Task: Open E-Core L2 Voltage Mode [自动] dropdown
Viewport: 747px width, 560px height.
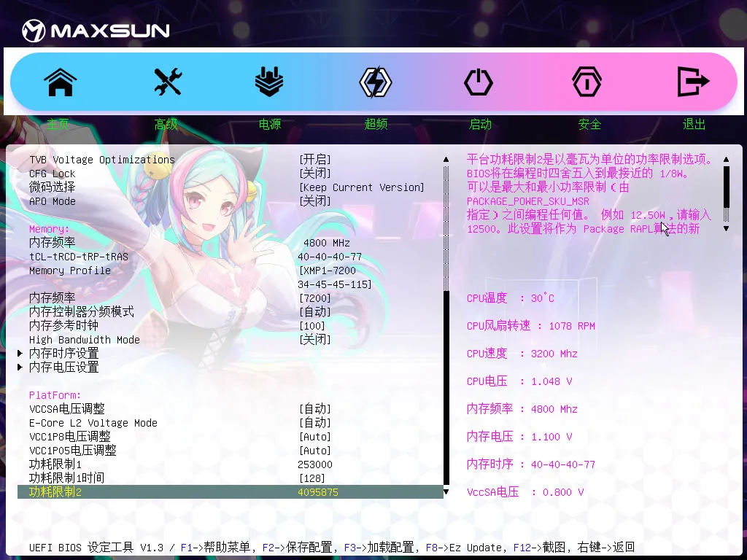Action: pos(314,422)
